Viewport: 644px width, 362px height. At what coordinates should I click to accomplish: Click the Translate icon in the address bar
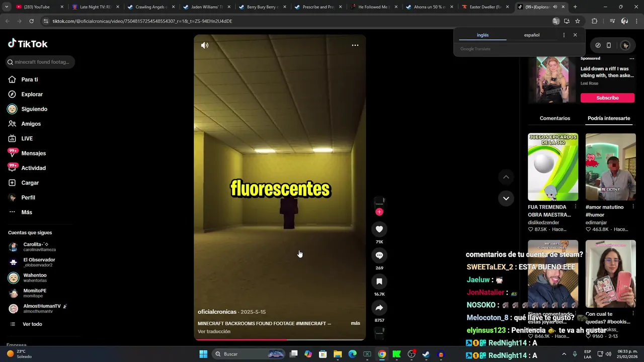pos(556,21)
